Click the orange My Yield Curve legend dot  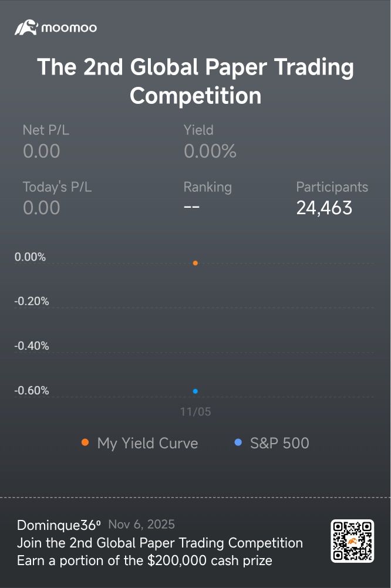point(85,442)
